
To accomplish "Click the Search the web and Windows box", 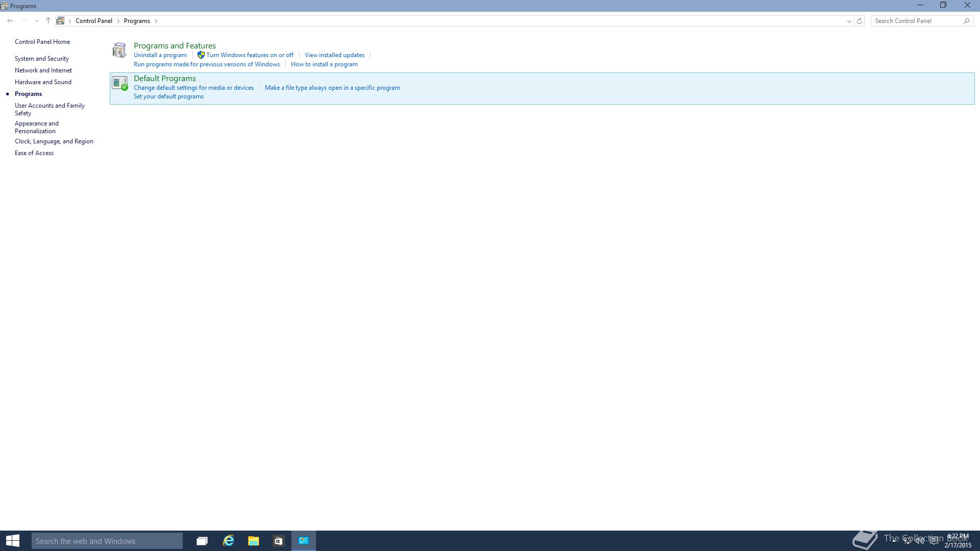I will 107,541.
